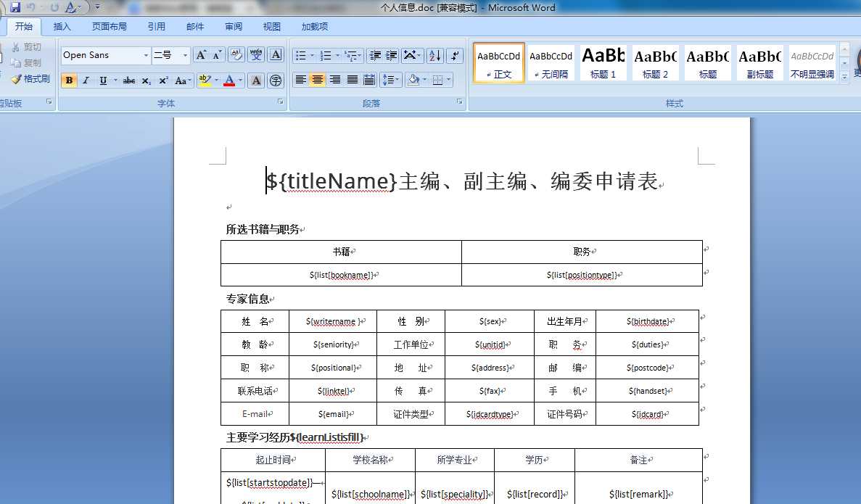Click the Numbering list icon
The image size is (861, 504).
pyautogui.click(x=326, y=55)
